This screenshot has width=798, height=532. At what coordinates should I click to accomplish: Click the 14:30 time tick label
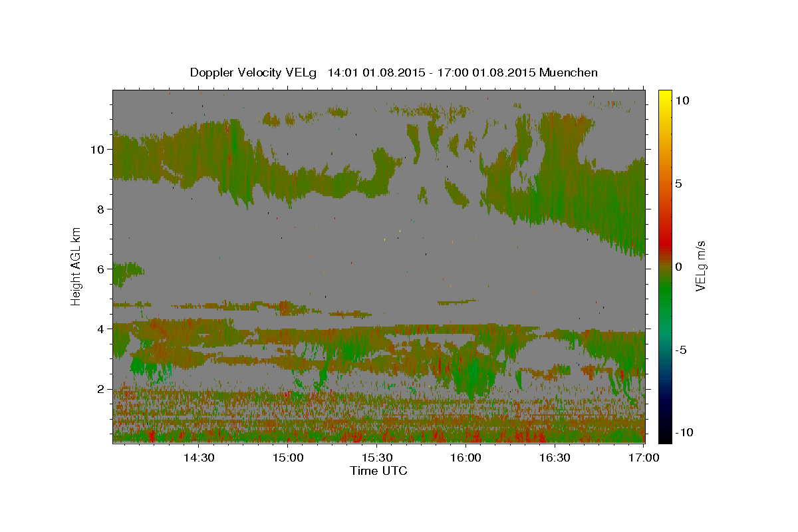[198, 458]
